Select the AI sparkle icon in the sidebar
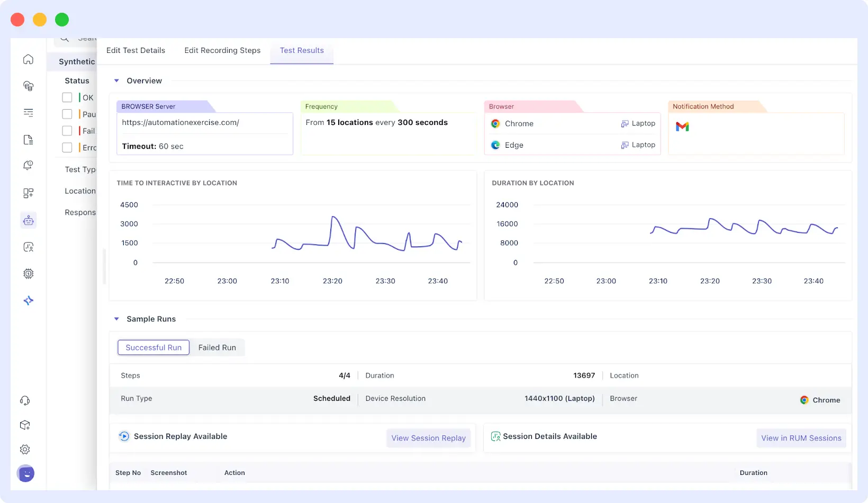Viewport: 868px width, 503px height. [28, 300]
